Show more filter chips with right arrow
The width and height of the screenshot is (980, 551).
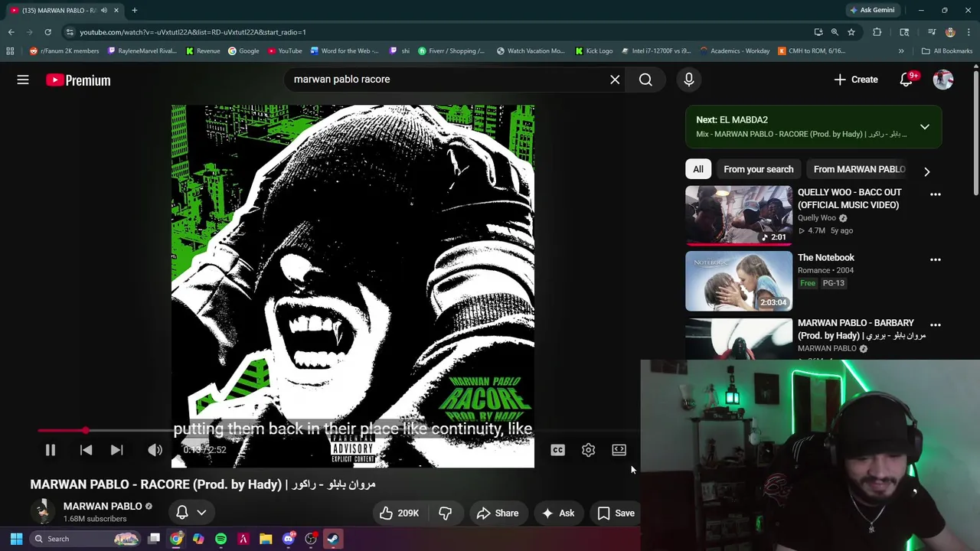pos(926,171)
